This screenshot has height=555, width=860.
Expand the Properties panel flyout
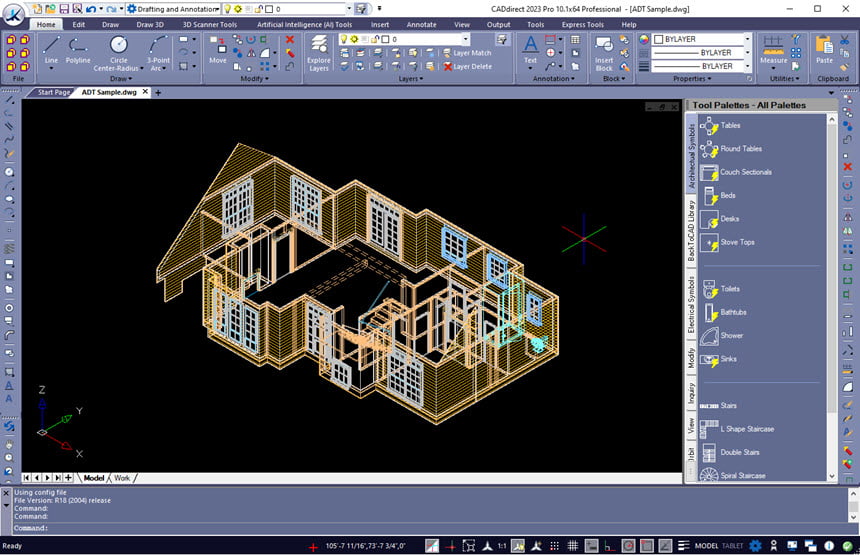point(692,79)
